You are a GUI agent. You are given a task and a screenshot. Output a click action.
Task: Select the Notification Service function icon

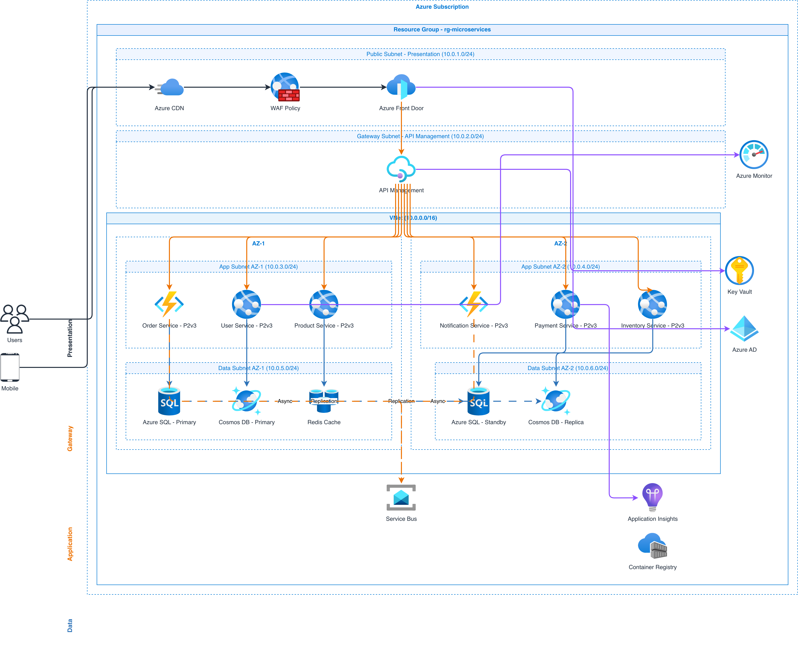[x=474, y=304]
